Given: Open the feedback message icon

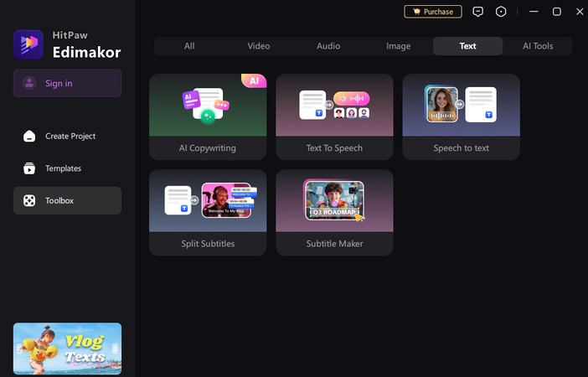Looking at the screenshot, I should click(478, 12).
